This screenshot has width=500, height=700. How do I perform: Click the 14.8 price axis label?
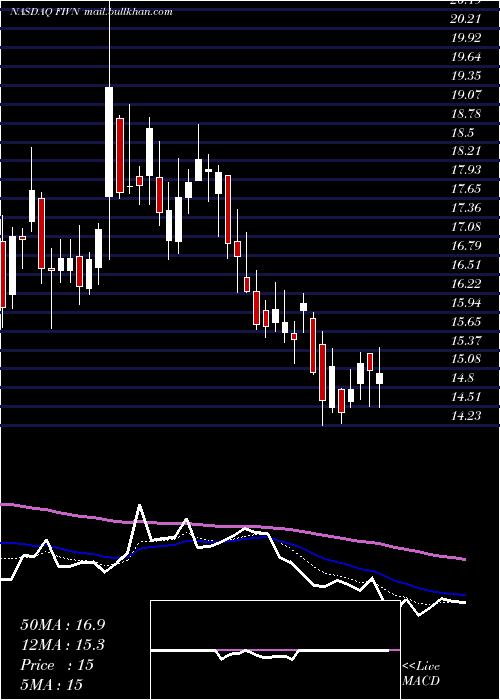pyautogui.click(x=462, y=378)
